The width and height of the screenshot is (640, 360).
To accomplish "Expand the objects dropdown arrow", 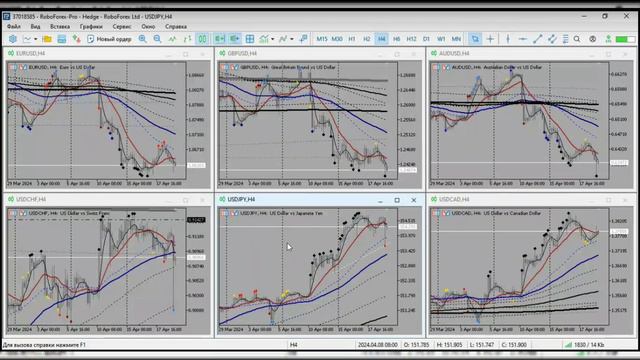I will pos(291,39).
